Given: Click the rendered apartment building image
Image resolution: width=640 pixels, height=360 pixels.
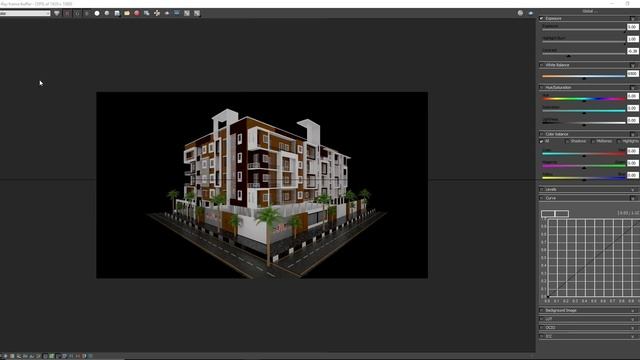Looking at the screenshot, I should coord(262,185).
